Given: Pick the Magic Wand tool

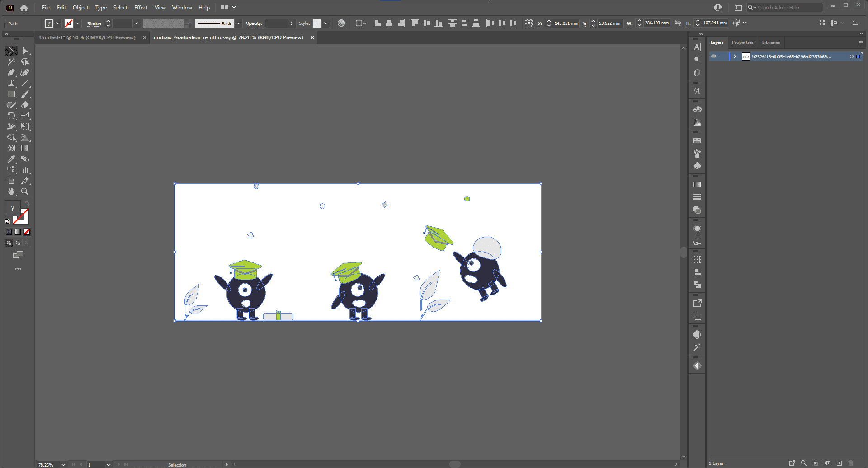Looking at the screenshot, I should [x=11, y=62].
